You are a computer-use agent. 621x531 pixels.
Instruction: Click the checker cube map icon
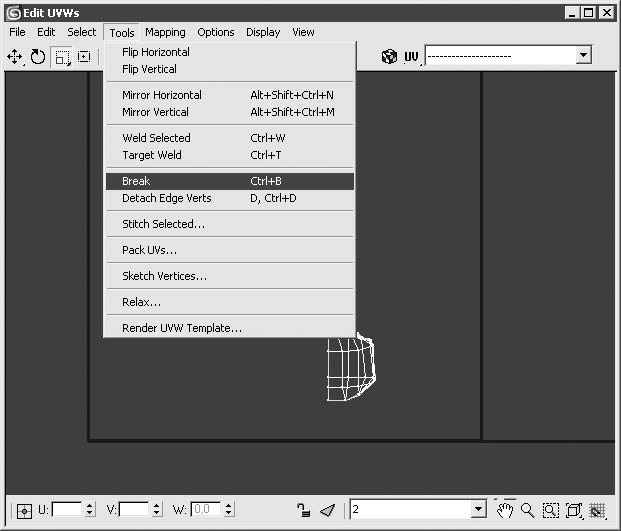pos(389,56)
